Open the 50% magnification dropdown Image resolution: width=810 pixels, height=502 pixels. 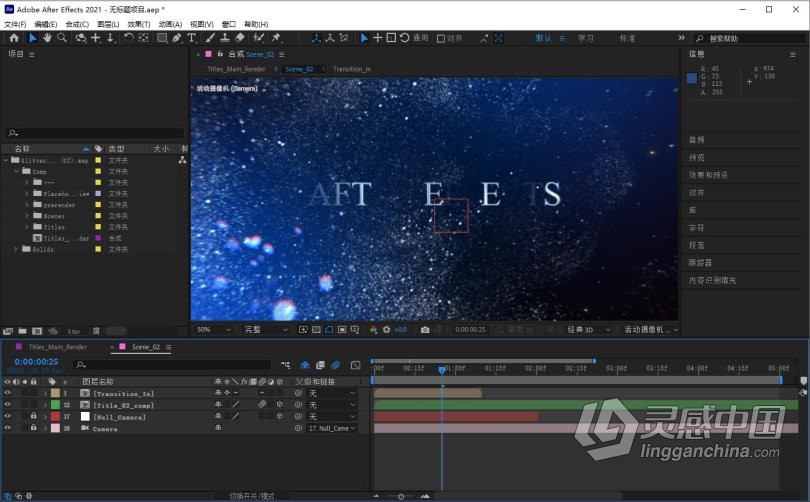tap(213, 330)
